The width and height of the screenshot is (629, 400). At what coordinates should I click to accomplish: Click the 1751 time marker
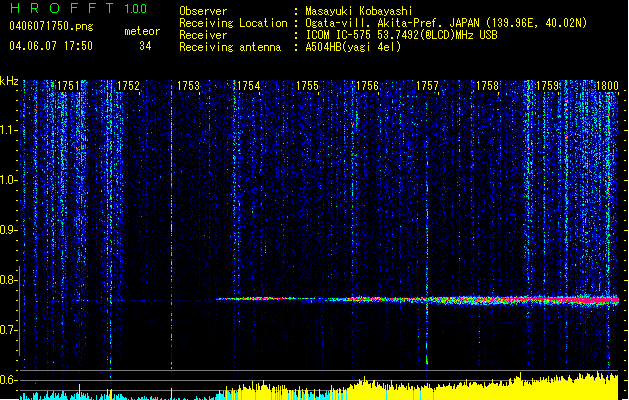click(x=69, y=87)
